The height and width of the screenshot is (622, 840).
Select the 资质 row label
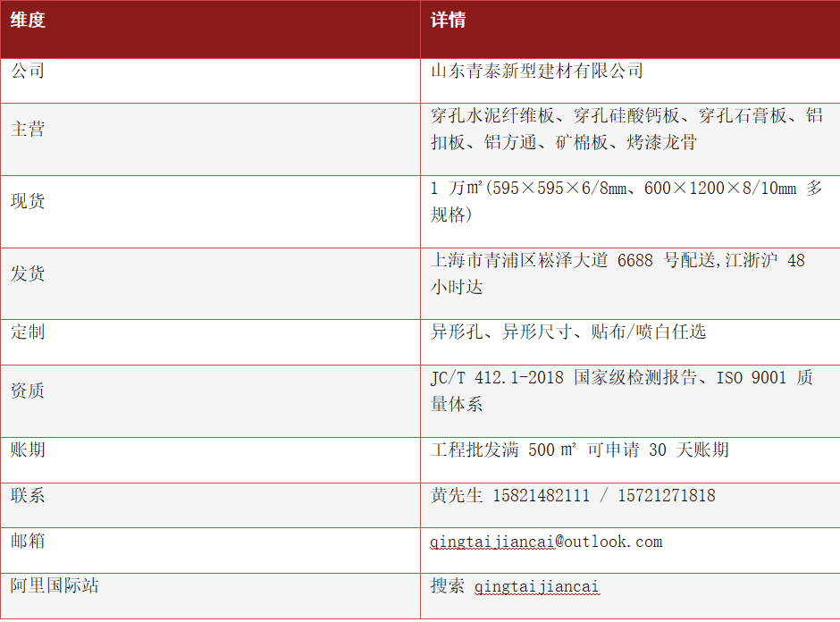(x=28, y=391)
